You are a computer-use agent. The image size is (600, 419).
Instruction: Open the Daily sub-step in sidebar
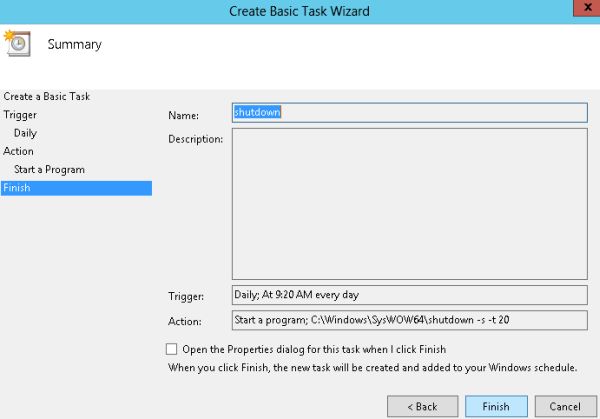[x=26, y=133]
